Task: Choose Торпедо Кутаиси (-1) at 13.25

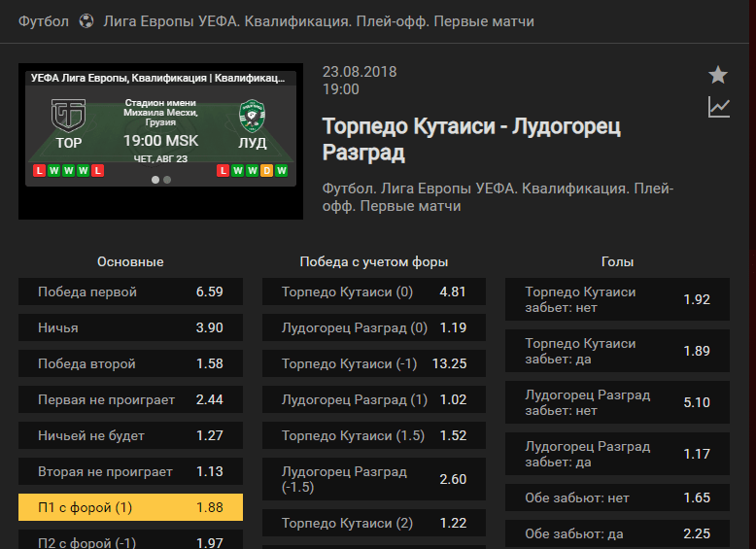Action: coord(374,363)
